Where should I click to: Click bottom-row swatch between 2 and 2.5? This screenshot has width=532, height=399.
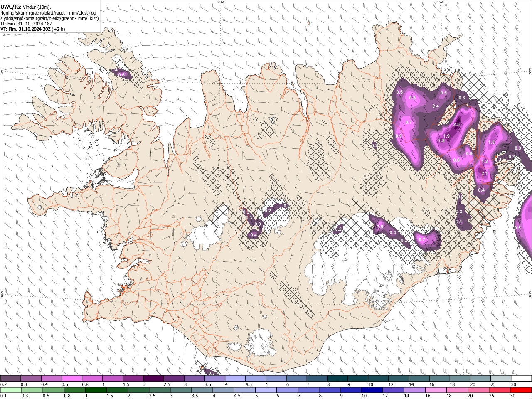pyautogui.click(x=139, y=390)
